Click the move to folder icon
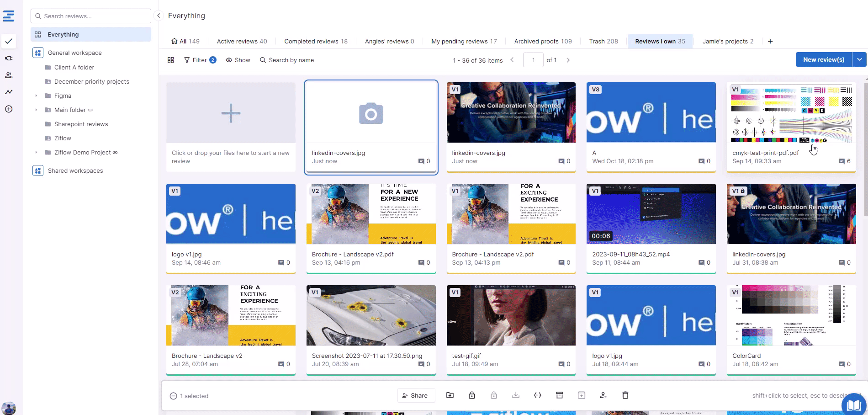The width and height of the screenshot is (868, 415). click(x=450, y=395)
